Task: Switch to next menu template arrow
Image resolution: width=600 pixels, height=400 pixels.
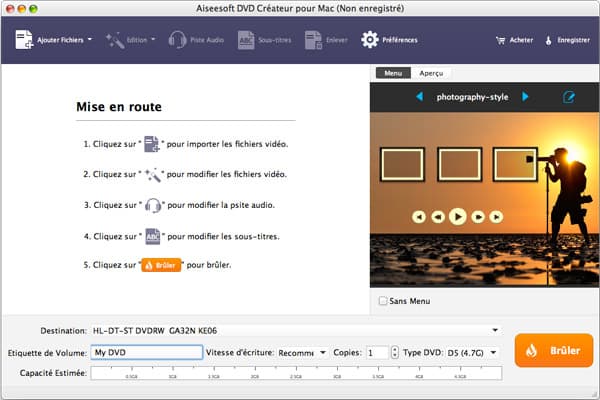Action: tap(525, 97)
